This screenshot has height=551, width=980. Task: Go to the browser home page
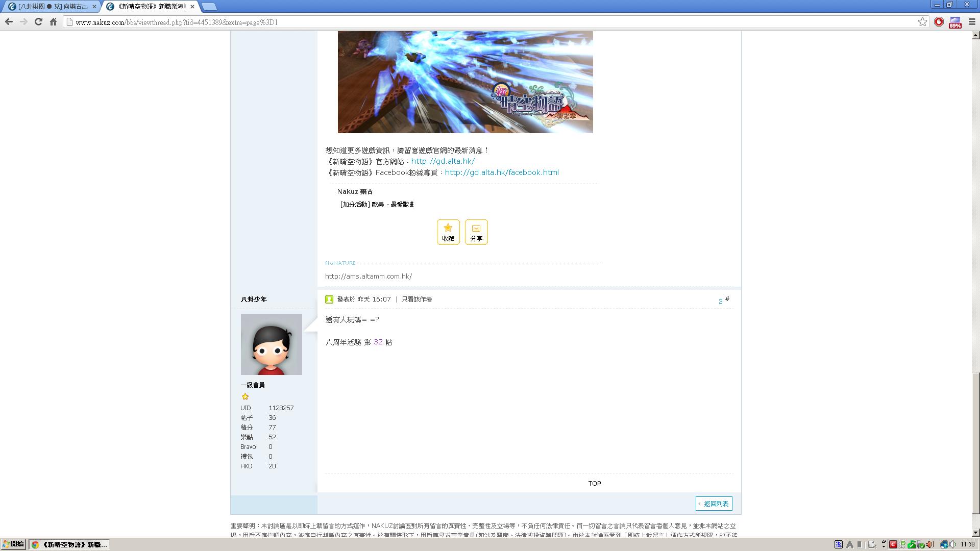point(53,22)
